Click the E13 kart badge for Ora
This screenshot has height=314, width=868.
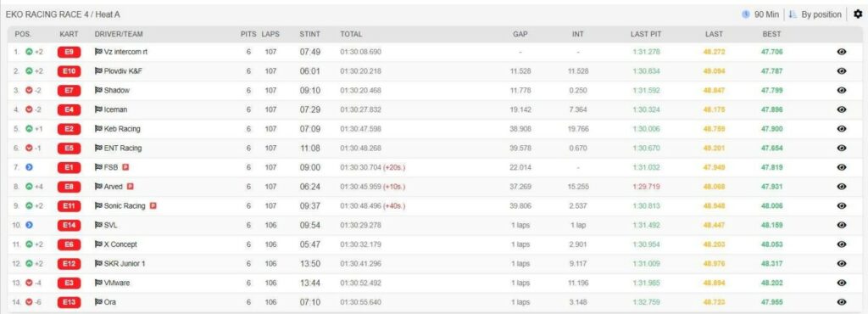70,302
